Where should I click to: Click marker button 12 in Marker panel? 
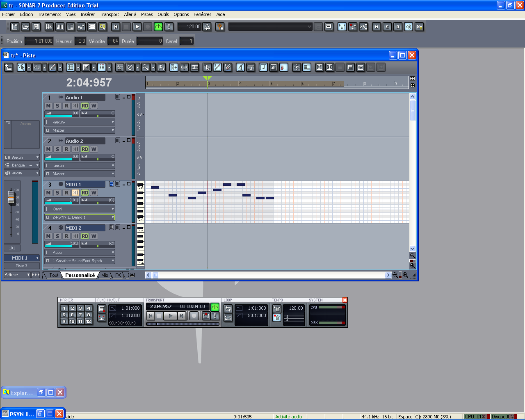(x=89, y=322)
